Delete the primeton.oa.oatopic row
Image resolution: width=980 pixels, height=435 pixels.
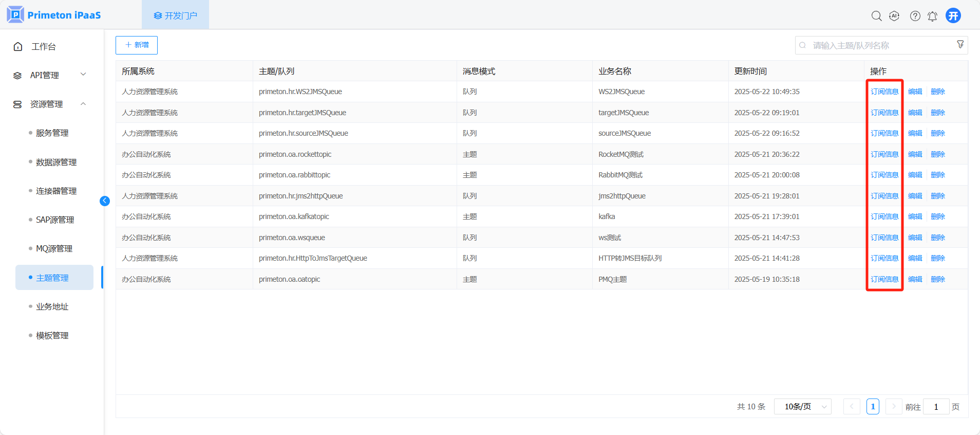(x=937, y=279)
